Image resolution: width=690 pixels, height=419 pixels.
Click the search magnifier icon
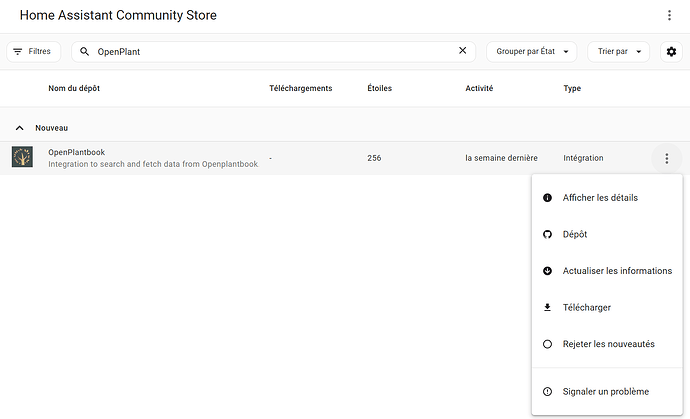(x=85, y=51)
